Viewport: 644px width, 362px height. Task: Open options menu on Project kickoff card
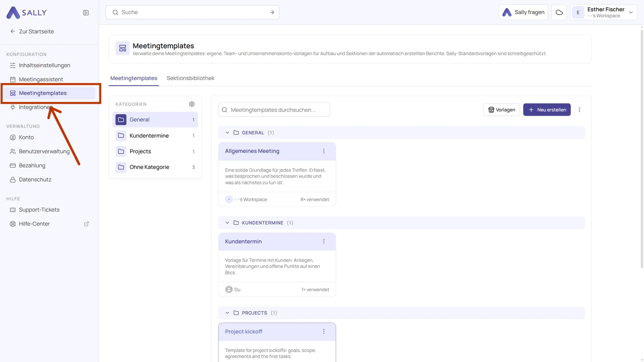click(324, 331)
